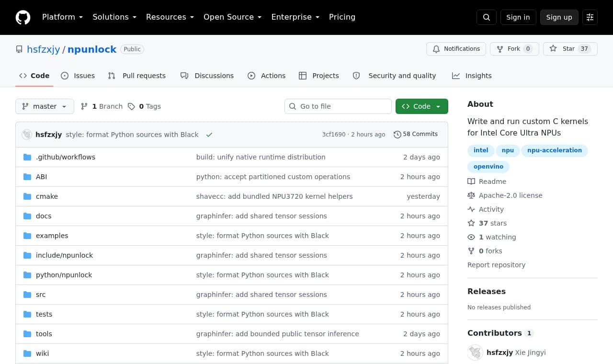Image resolution: width=613 pixels, height=364 pixels.
Task: Open the Discussions tab
Action: pyautogui.click(x=207, y=76)
